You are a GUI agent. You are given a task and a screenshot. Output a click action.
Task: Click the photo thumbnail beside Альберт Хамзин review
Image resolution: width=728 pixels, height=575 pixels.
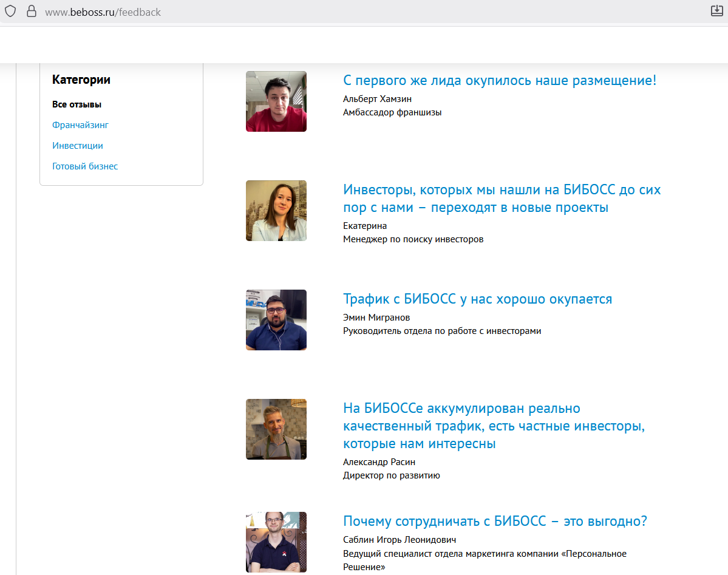coord(276,101)
